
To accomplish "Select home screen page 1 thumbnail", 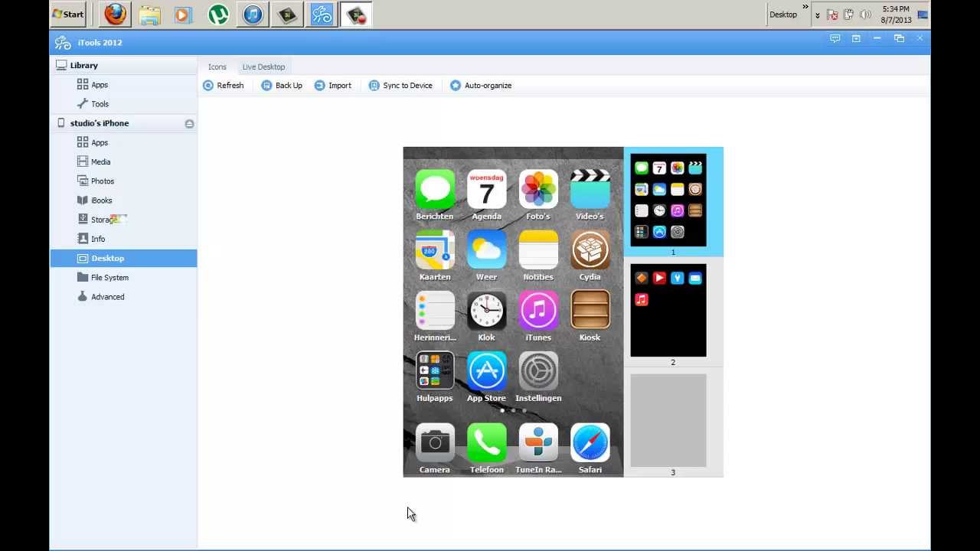I will point(668,200).
